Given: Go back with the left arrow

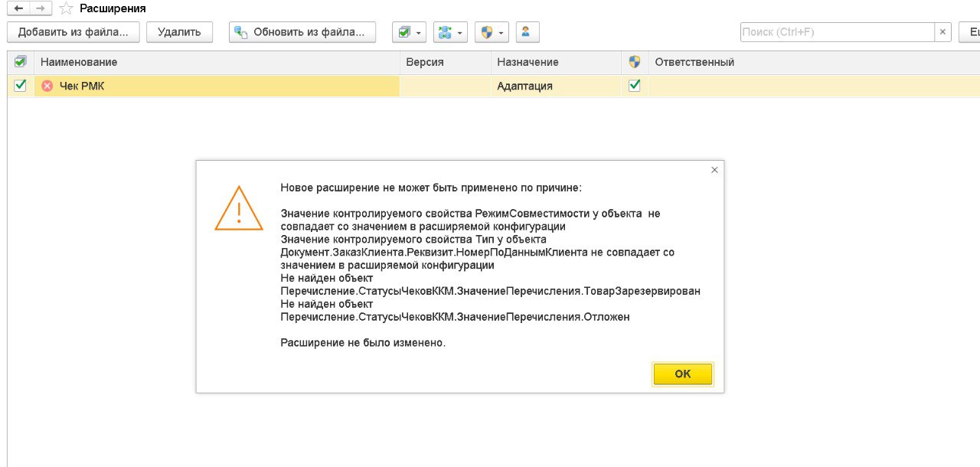Looking at the screenshot, I should click(18, 8).
